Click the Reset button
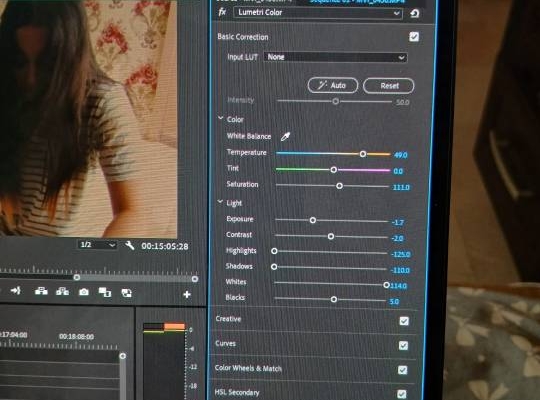The height and width of the screenshot is (400, 540). click(388, 86)
